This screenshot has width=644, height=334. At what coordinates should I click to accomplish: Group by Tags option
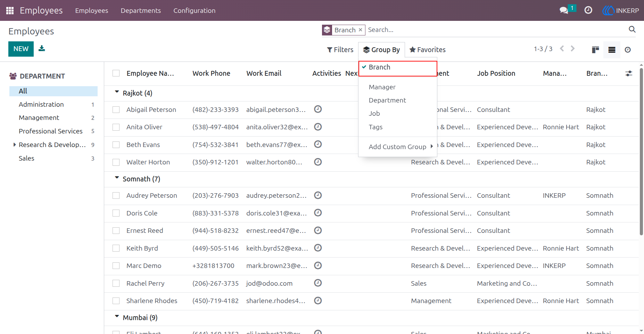398,127
